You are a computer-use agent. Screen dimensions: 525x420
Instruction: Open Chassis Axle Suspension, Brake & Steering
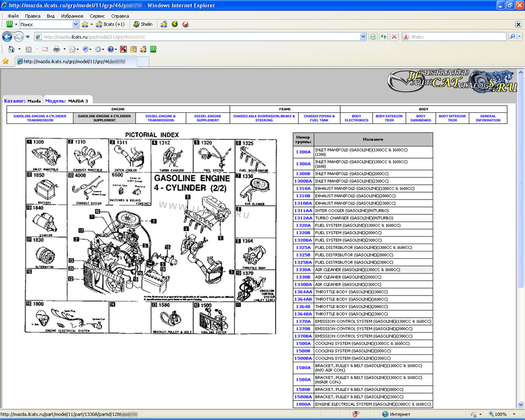click(x=264, y=118)
